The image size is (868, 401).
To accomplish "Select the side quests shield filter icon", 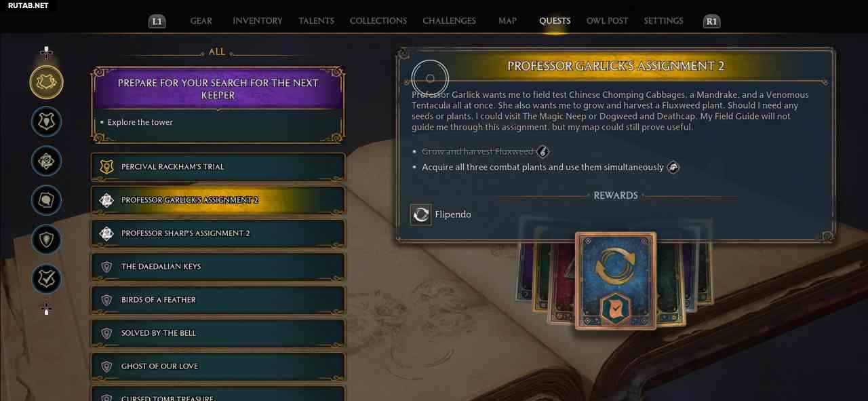I will (x=47, y=240).
